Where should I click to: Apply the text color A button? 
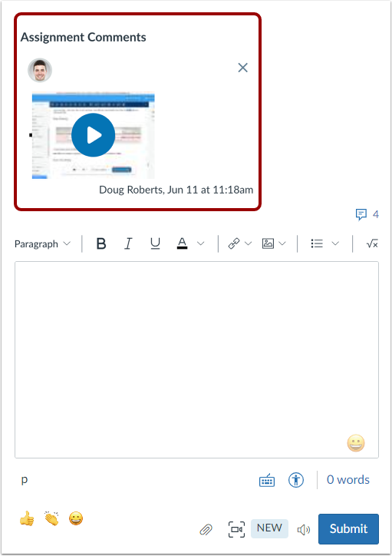182,243
